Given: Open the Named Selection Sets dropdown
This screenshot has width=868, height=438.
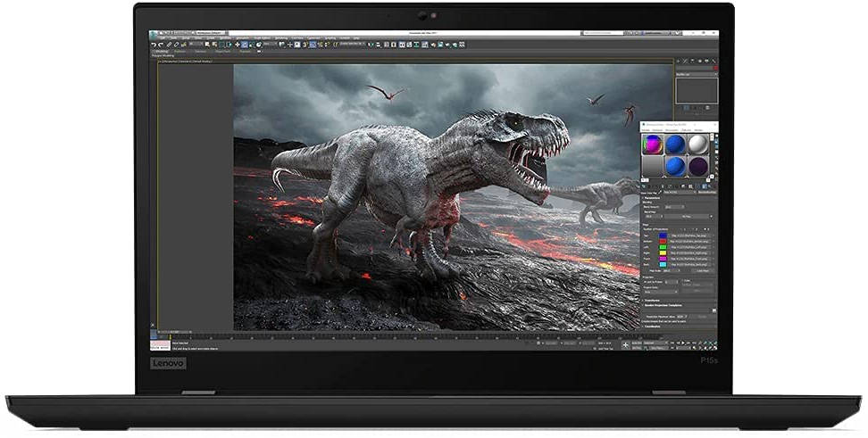Looking at the screenshot, I should point(351,45).
